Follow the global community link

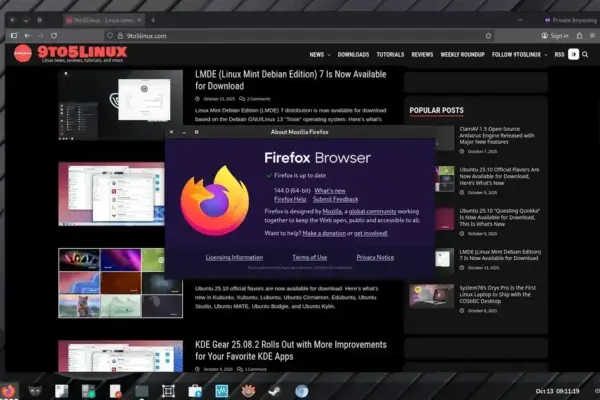click(372, 211)
